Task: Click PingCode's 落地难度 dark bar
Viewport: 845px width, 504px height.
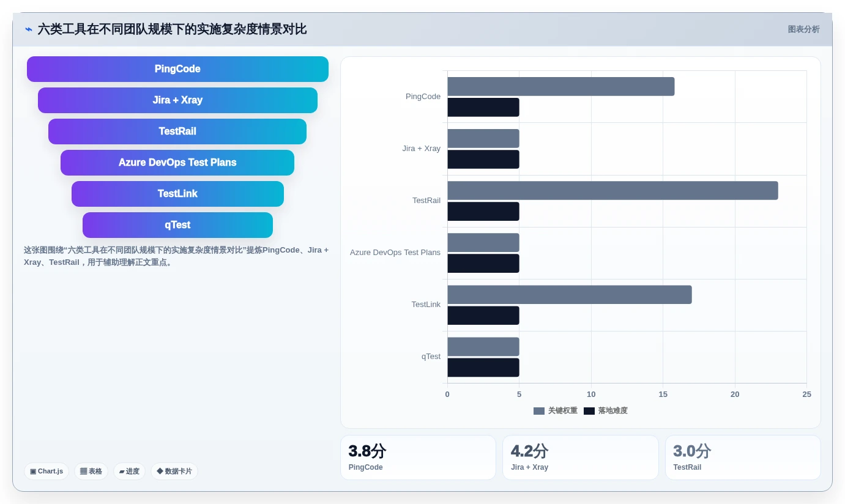Action: 483,107
